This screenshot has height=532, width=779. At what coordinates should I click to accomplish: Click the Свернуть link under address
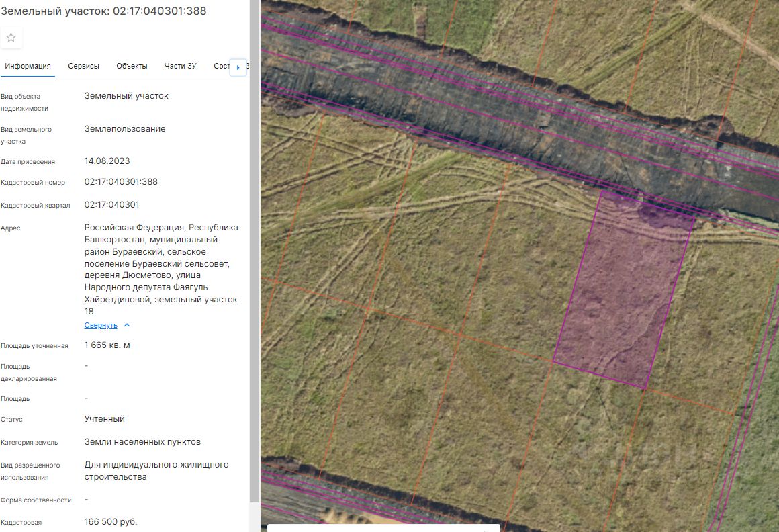click(101, 325)
